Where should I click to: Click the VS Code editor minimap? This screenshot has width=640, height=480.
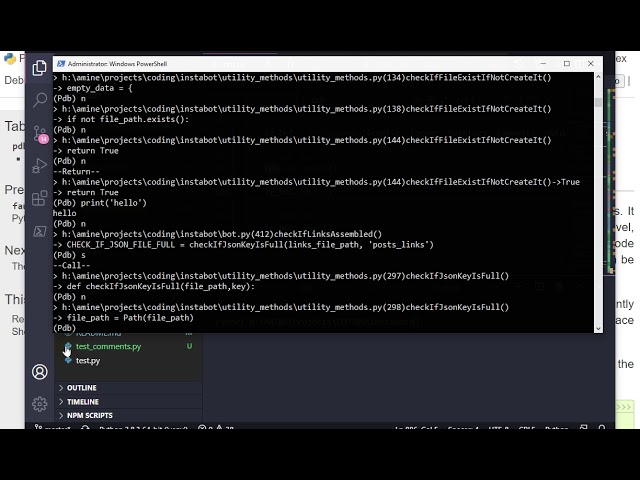pyautogui.click(x=610, y=181)
